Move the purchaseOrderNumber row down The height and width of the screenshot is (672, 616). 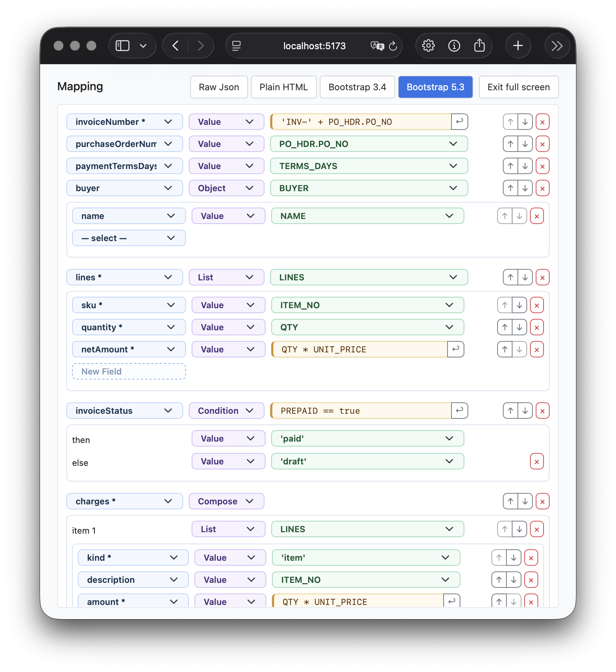(x=525, y=144)
